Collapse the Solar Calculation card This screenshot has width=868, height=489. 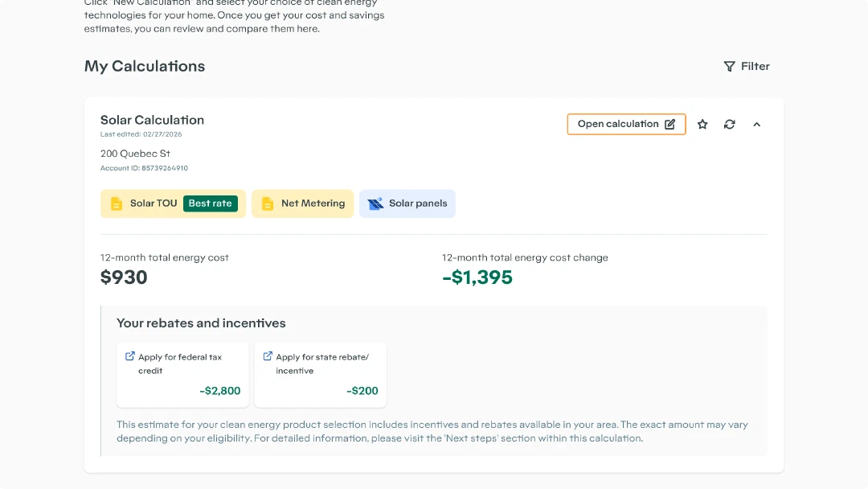757,124
